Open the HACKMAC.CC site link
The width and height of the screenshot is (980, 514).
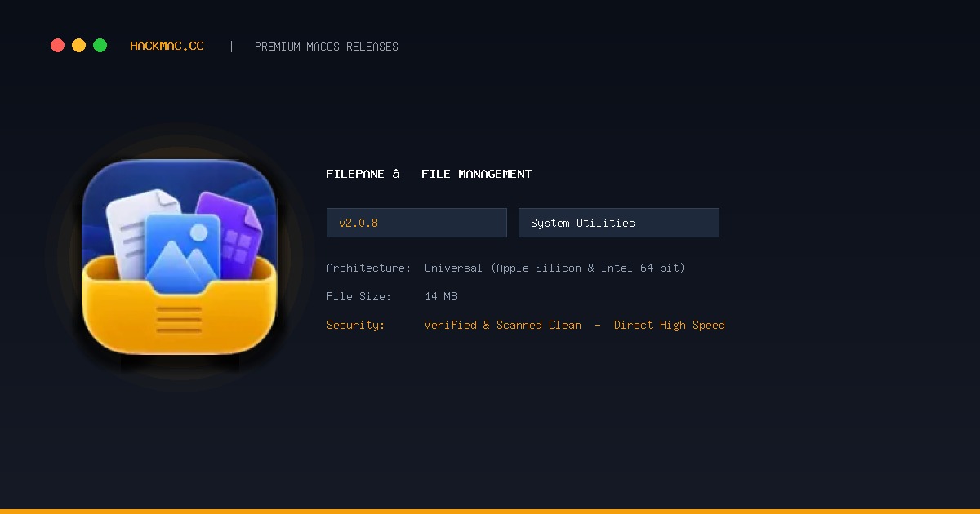click(167, 47)
